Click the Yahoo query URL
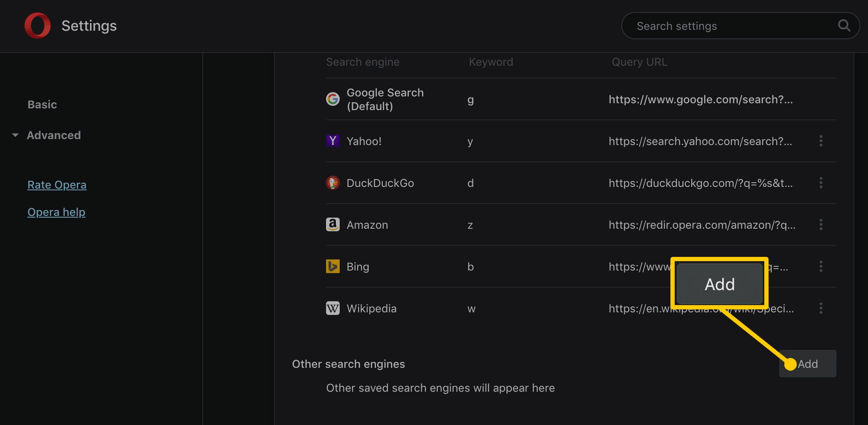 700,141
